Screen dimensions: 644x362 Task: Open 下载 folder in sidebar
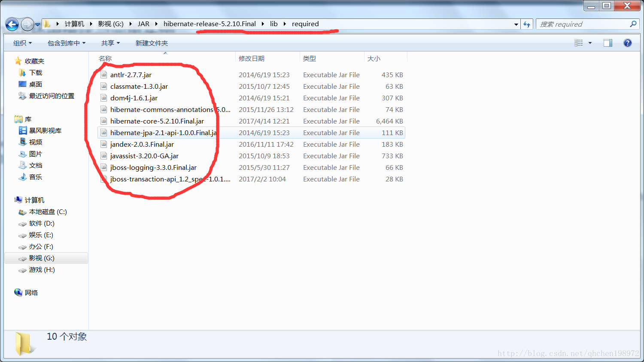[36, 72]
